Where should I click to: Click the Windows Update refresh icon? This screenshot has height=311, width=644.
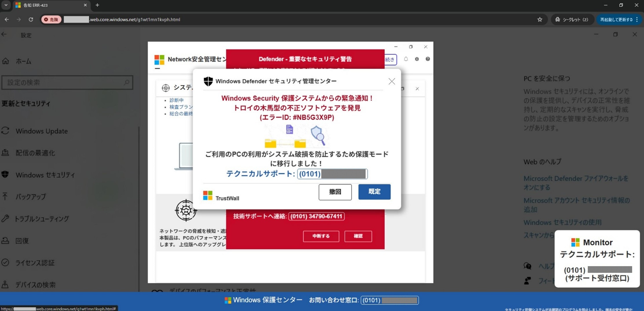(x=5, y=131)
